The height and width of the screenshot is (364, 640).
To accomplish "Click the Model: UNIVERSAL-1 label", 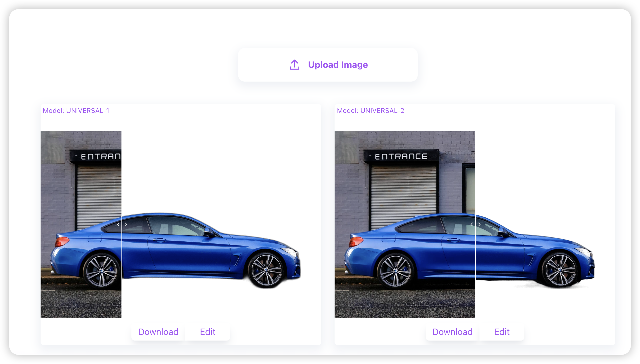I will 76,111.
